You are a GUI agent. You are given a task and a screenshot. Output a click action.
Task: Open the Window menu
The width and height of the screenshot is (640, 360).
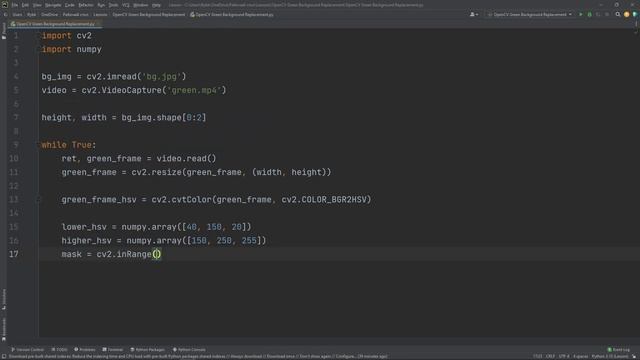[x=141, y=5]
